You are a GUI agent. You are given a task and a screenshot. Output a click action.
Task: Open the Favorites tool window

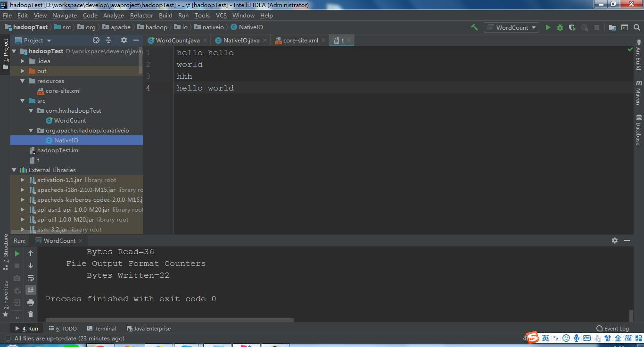tap(6, 299)
